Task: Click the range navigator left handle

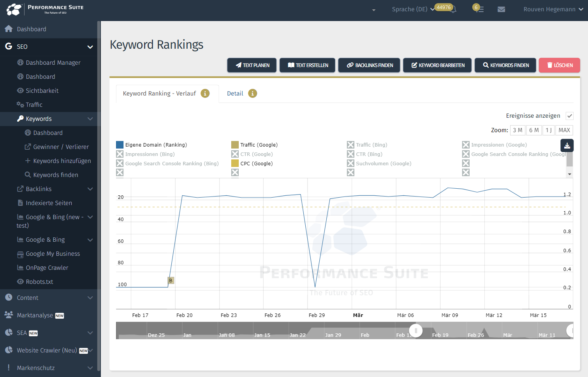Action: pos(416,331)
